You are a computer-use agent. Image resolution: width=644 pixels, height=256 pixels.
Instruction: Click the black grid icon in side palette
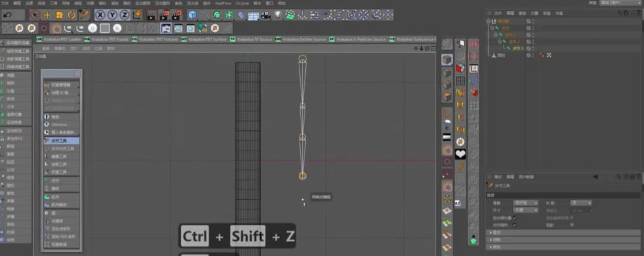(x=460, y=80)
